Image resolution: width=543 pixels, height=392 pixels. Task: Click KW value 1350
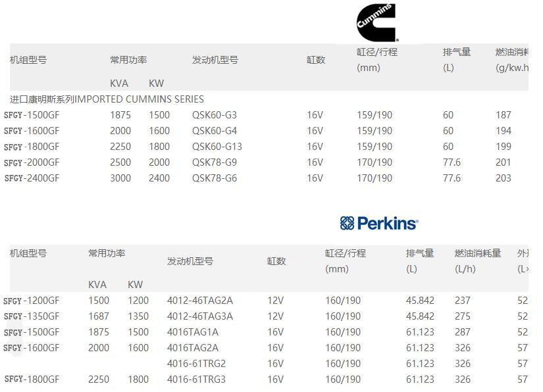pyautogui.click(x=138, y=316)
